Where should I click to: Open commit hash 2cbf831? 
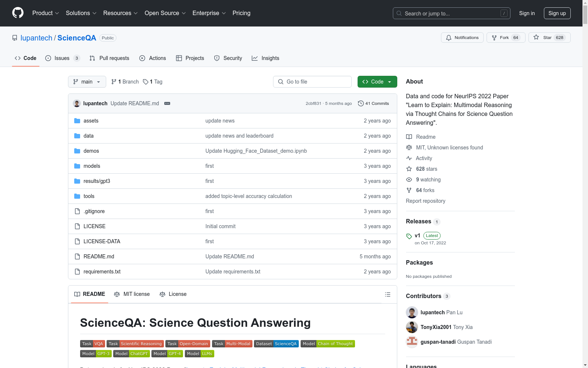click(313, 103)
